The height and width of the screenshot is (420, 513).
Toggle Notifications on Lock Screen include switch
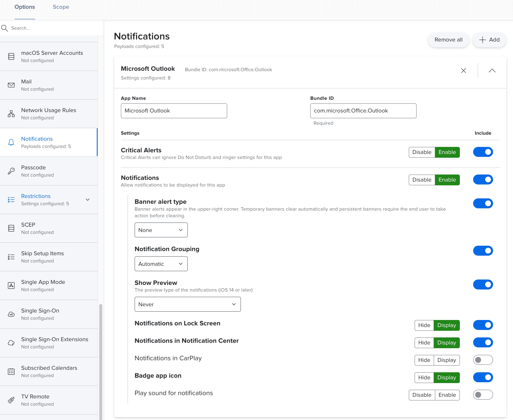tap(483, 325)
